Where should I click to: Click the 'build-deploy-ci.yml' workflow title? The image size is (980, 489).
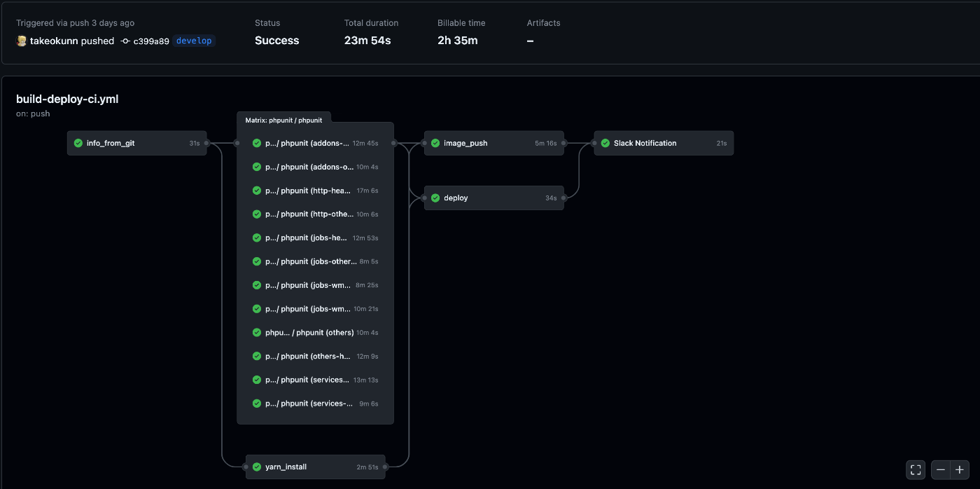(x=67, y=99)
